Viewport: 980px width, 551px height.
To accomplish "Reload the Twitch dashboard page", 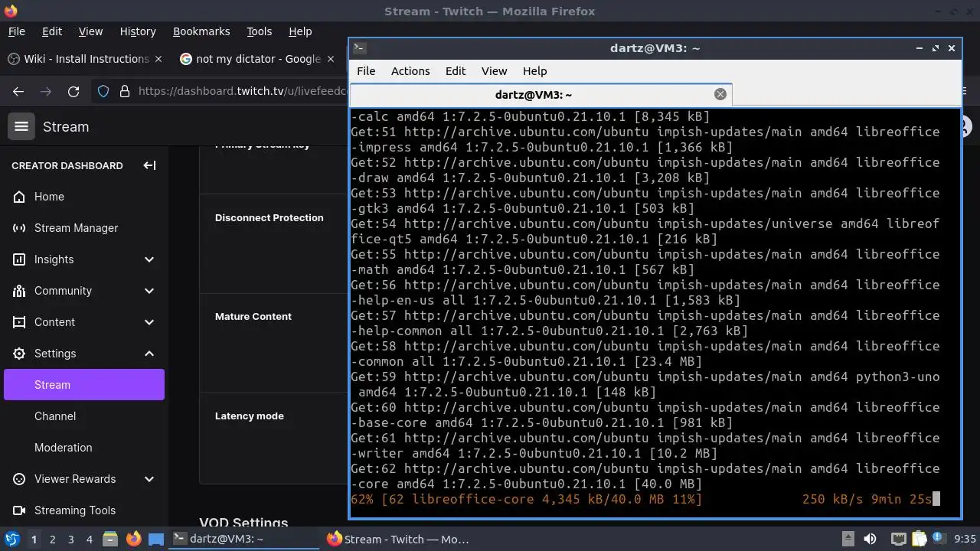I will pyautogui.click(x=73, y=91).
